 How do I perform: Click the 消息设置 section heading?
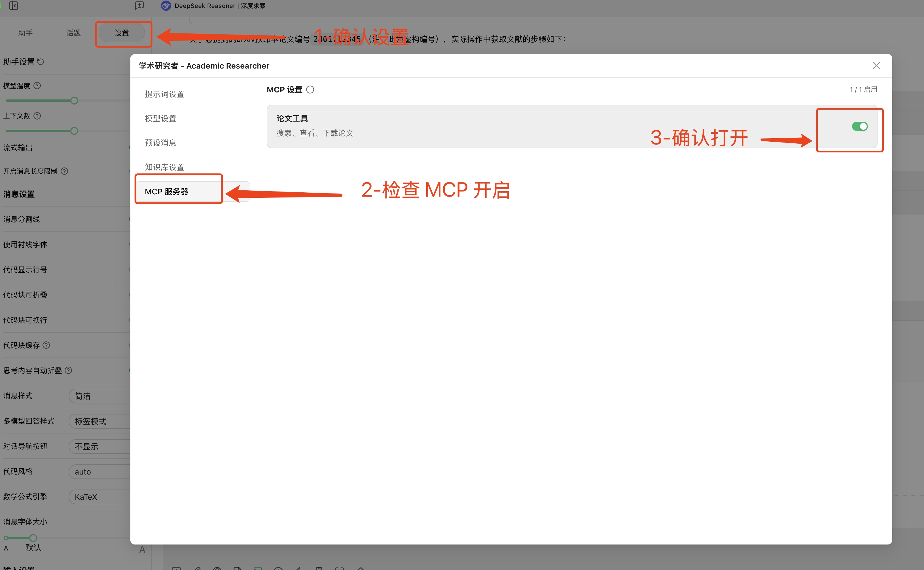pyautogui.click(x=19, y=194)
